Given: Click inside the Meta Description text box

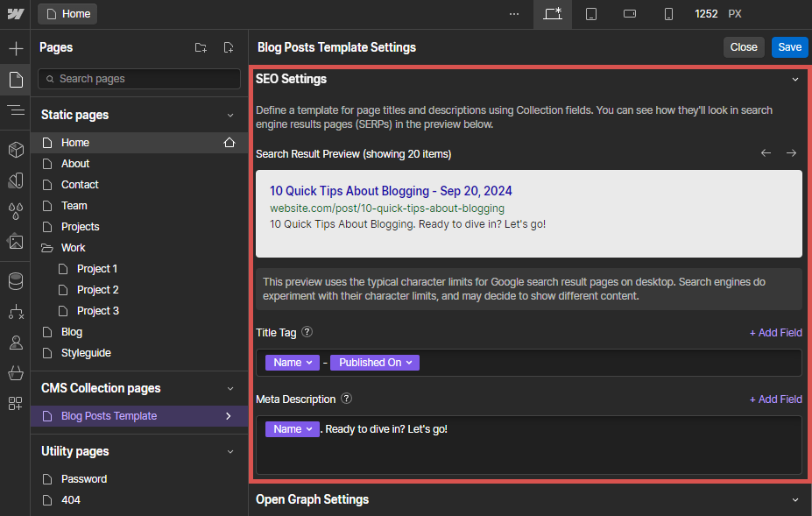Looking at the screenshot, I should point(529,445).
